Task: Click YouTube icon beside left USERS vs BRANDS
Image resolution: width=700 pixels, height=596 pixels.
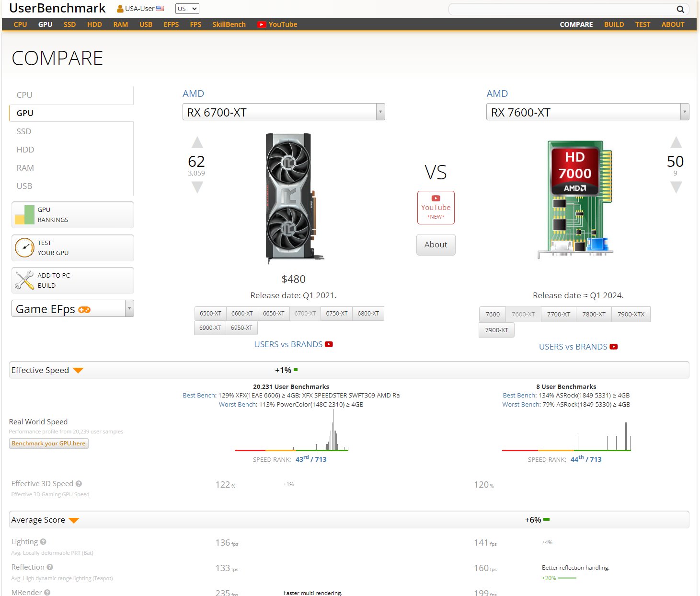Action: (329, 344)
